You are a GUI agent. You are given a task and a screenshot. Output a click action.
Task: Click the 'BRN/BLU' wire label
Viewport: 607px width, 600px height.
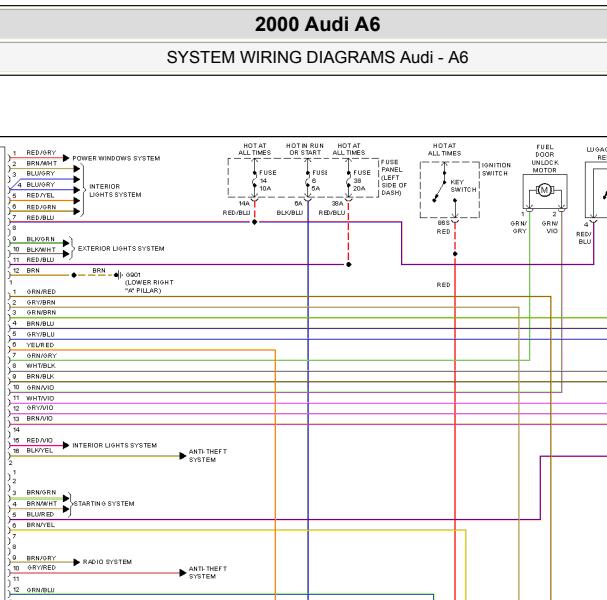pos(40,324)
